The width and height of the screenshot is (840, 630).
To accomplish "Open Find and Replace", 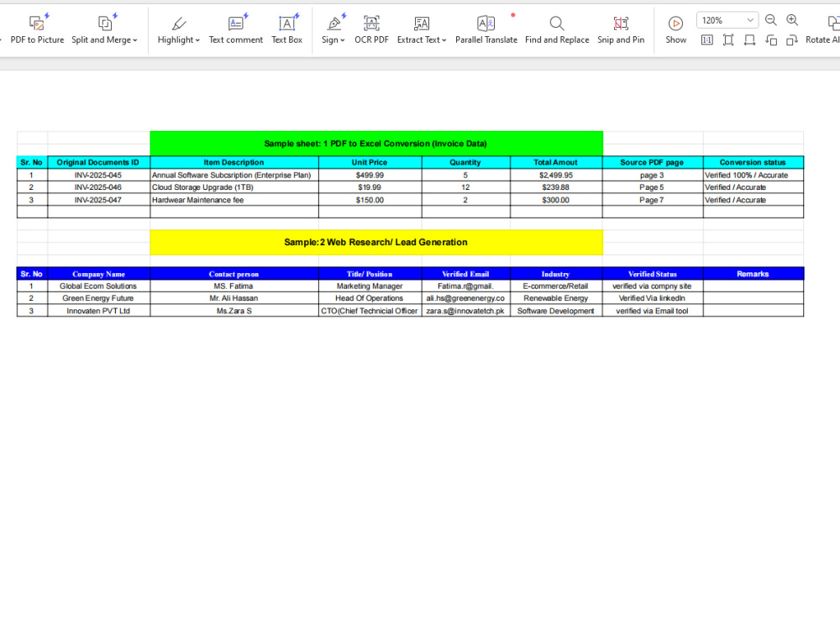I will (x=557, y=30).
